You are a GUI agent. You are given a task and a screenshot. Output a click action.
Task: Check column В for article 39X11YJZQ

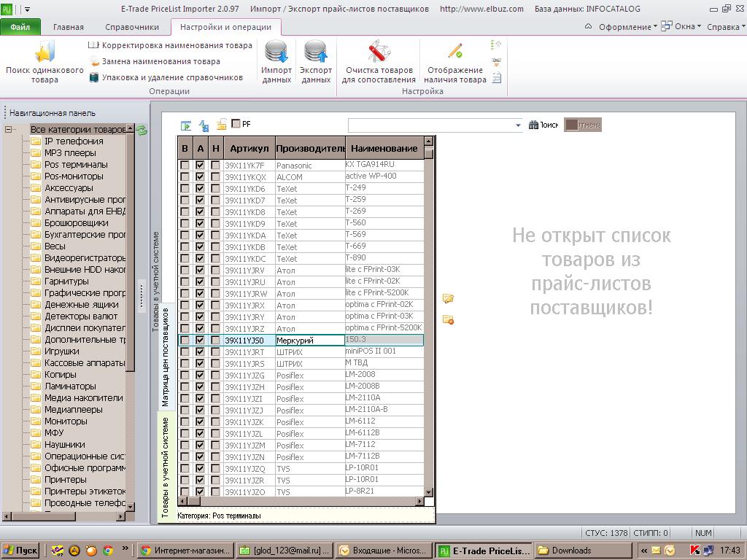tap(185, 468)
